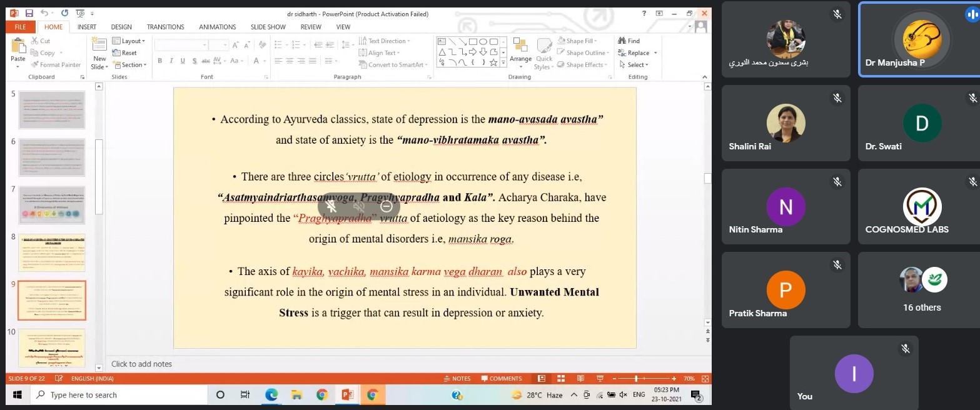Open PowerPoint Help question mark

coord(645,13)
